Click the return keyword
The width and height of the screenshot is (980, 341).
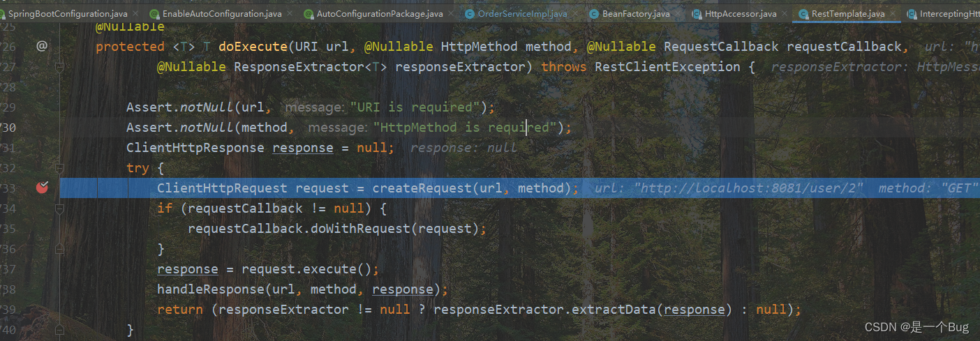coord(180,310)
